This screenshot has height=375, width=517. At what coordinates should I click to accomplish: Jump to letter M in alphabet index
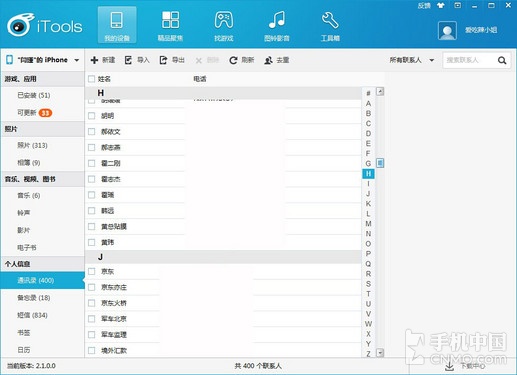click(x=368, y=224)
